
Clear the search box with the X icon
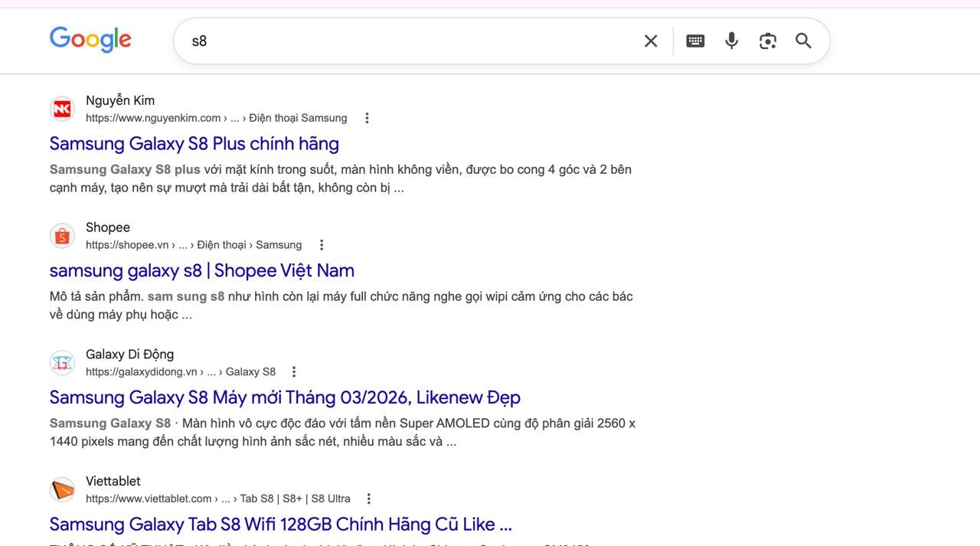click(651, 41)
